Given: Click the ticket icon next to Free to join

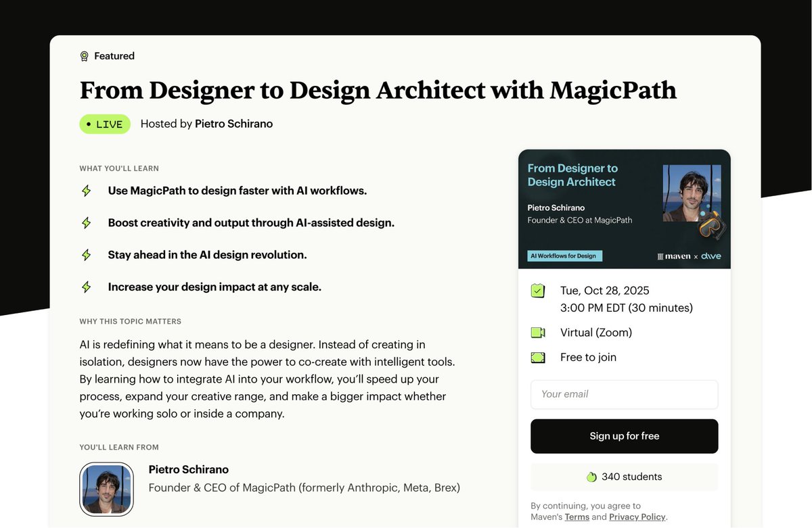Looking at the screenshot, I should (x=538, y=357).
